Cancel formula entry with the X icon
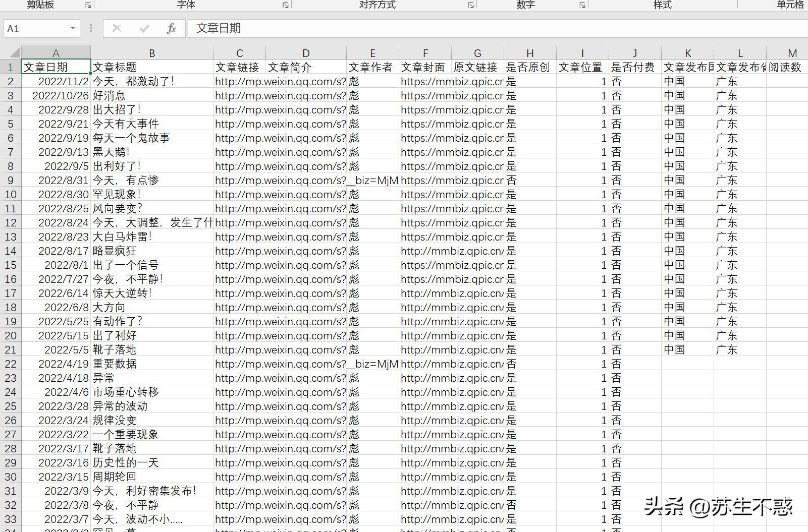This screenshot has height=532, width=808. click(117, 28)
